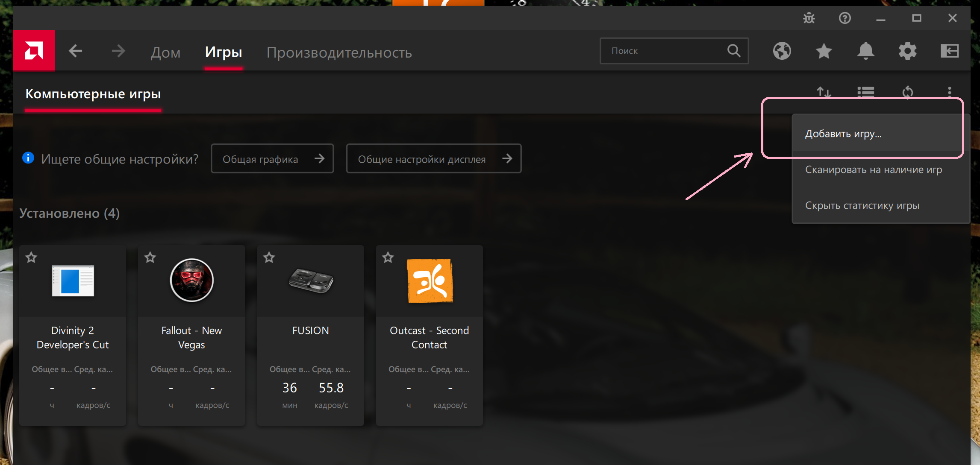Click the sort arrows icon
This screenshot has height=465, width=980.
(x=824, y=92)
